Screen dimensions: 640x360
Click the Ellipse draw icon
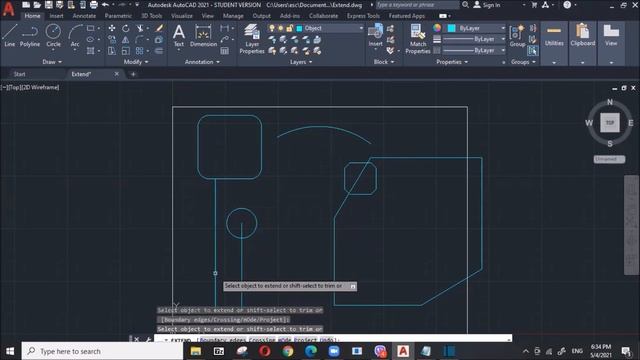click(91, 40)
